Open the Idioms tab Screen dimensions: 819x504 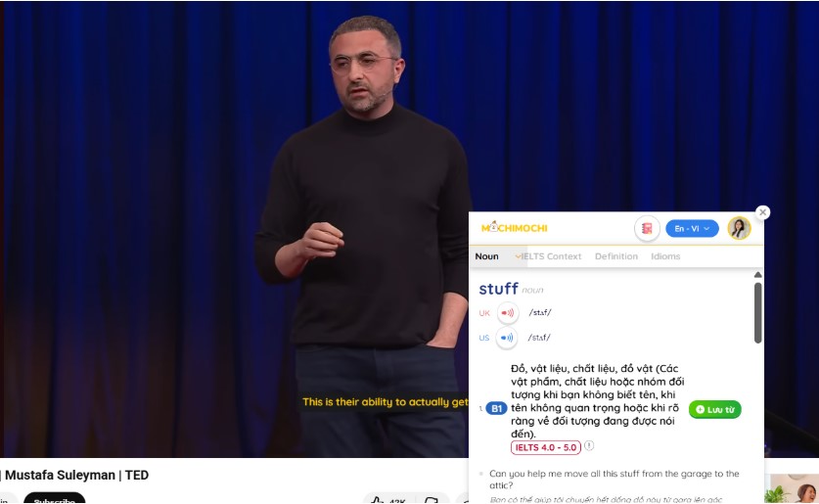tap(665, 256)
